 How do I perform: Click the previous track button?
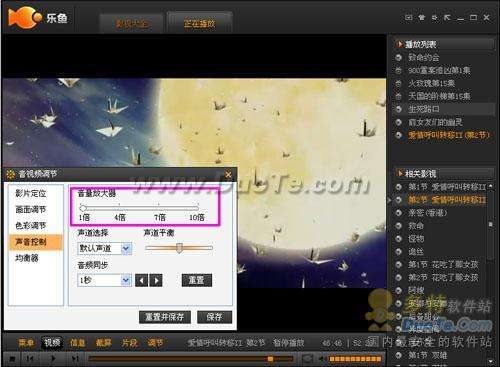30,359
